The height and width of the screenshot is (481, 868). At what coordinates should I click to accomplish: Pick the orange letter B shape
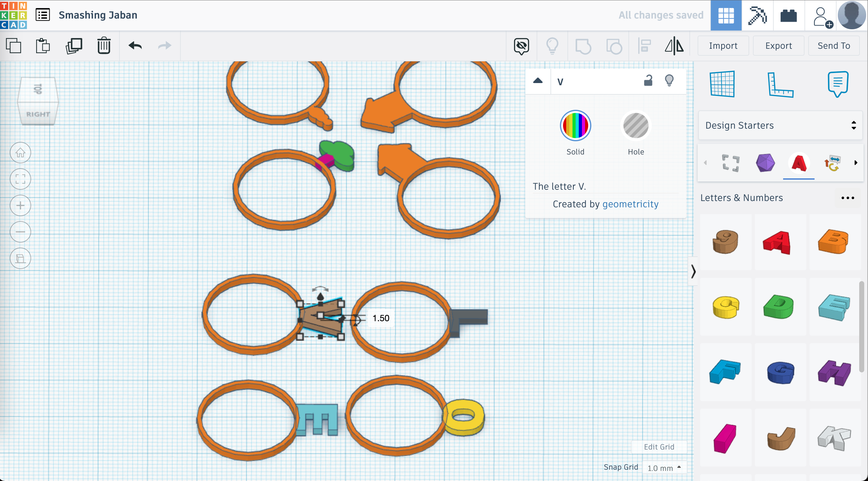834,242
